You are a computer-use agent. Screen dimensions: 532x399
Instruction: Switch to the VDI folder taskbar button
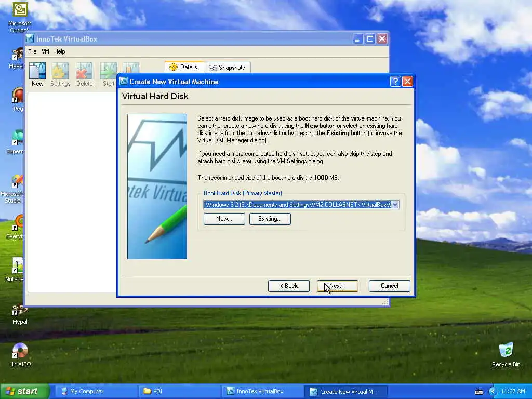(179, 392)
